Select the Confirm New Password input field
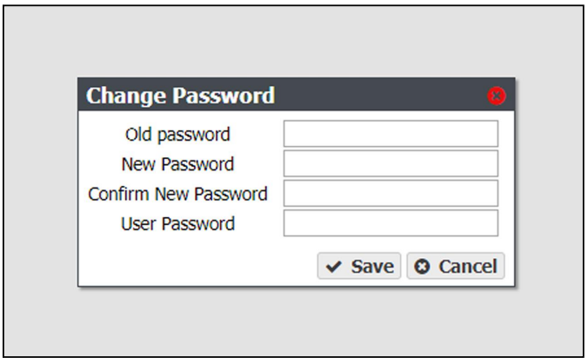This screenshot has width=588, height=364. [391, 193]
